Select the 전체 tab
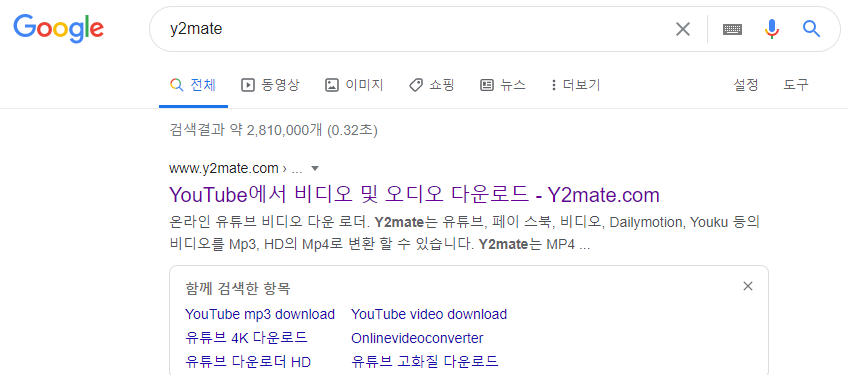This screenshot has width=848, height=375. click(x=193, y=85)
